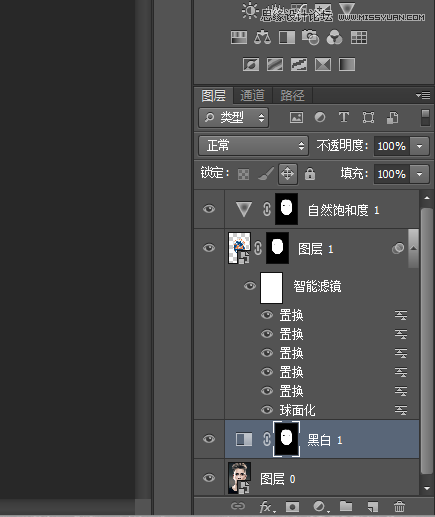The width and height of the screenshot is (435, 517).
Task: Add a Selective Color adjustment layer
Action: pyautogui.click(x=323, y=64)
